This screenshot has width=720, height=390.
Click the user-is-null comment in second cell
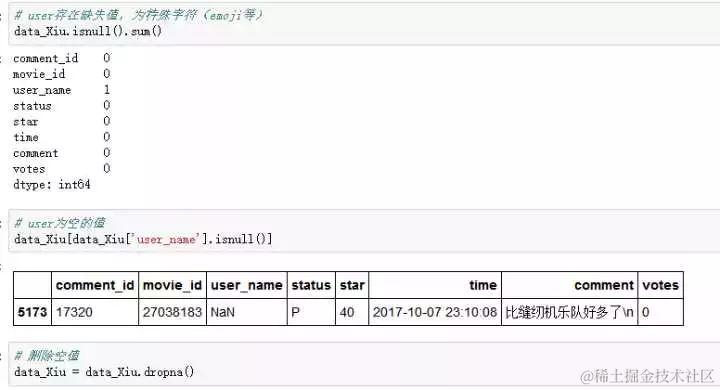click(x=60, y=224)
